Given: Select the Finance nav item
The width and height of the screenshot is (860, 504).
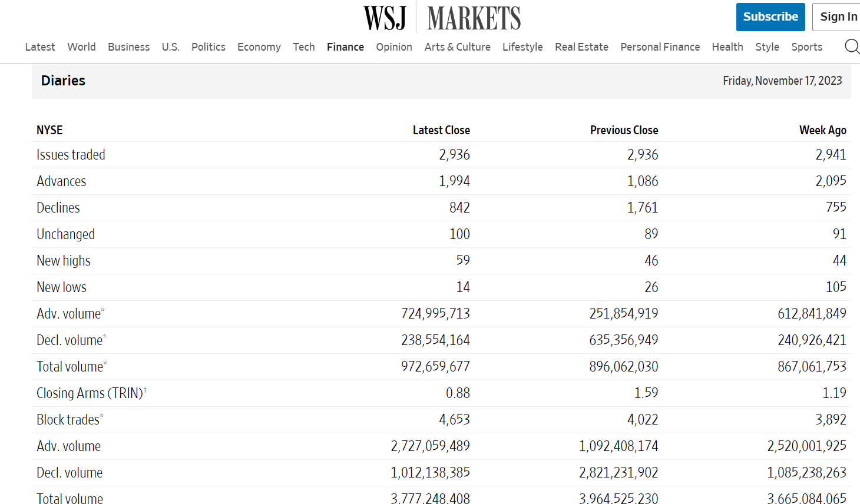Looking at the screenshot, I should point(345,47).
